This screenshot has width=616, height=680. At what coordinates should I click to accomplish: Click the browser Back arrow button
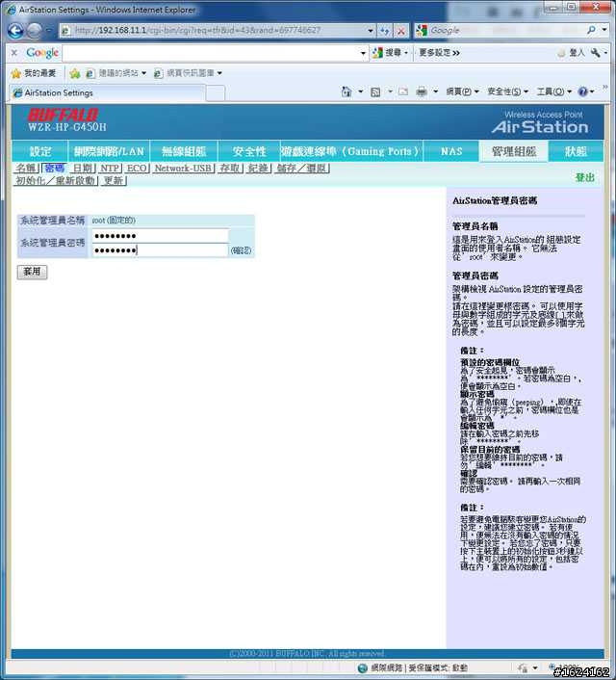[x=15, y=31]
